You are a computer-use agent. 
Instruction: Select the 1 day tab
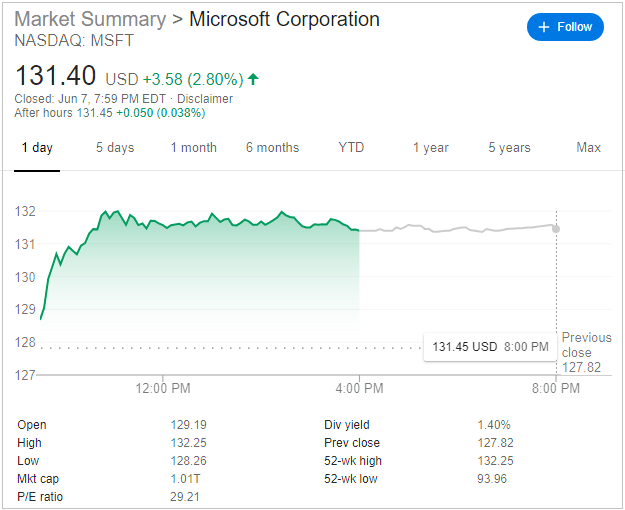tap(37, 148)
